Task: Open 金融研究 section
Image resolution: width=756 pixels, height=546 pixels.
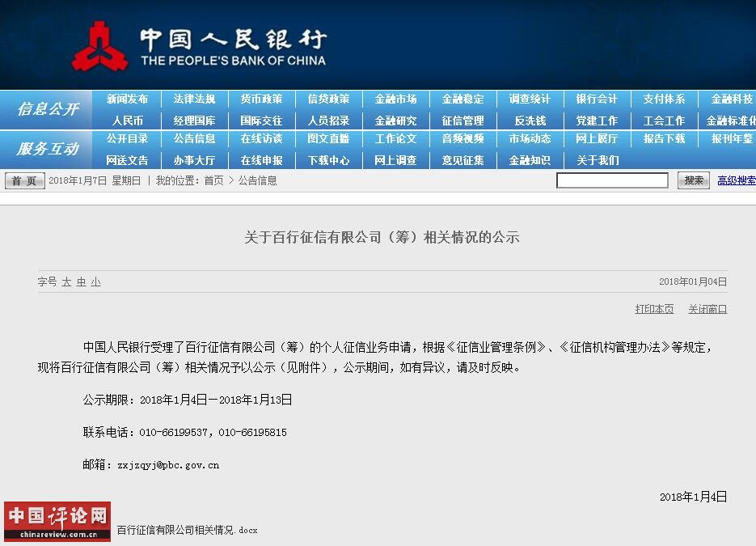Action: point(395,121)
